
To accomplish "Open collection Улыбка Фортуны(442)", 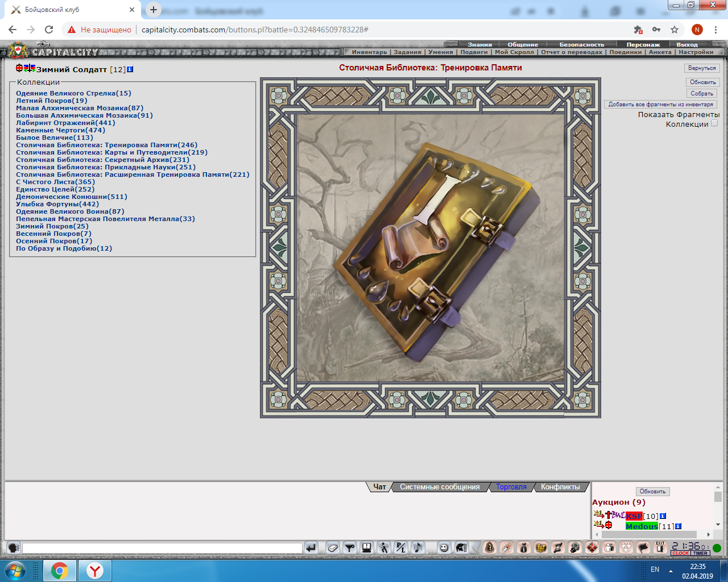I will (57, 204).
